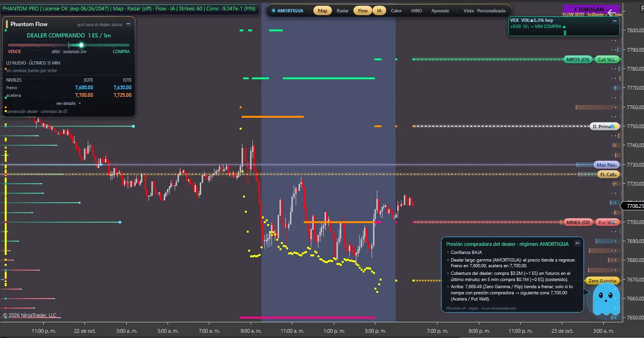Click the 7708.25 current price marker

tap(633, 206)
